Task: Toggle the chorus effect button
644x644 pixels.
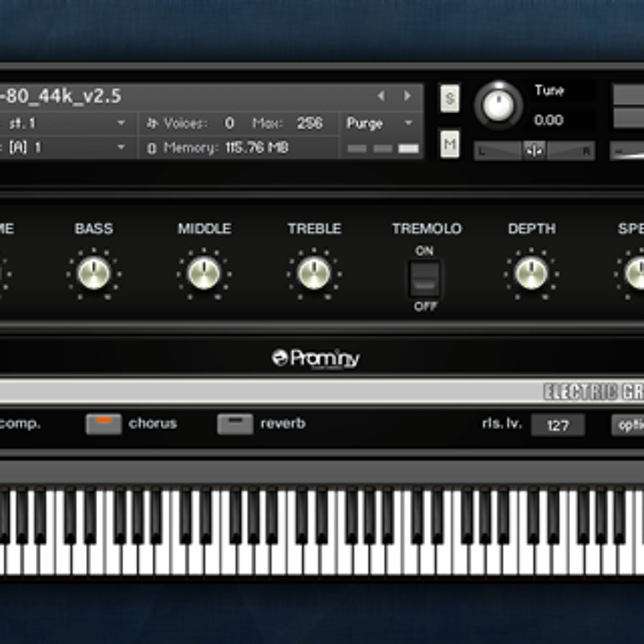Action: tap(104, 424)
